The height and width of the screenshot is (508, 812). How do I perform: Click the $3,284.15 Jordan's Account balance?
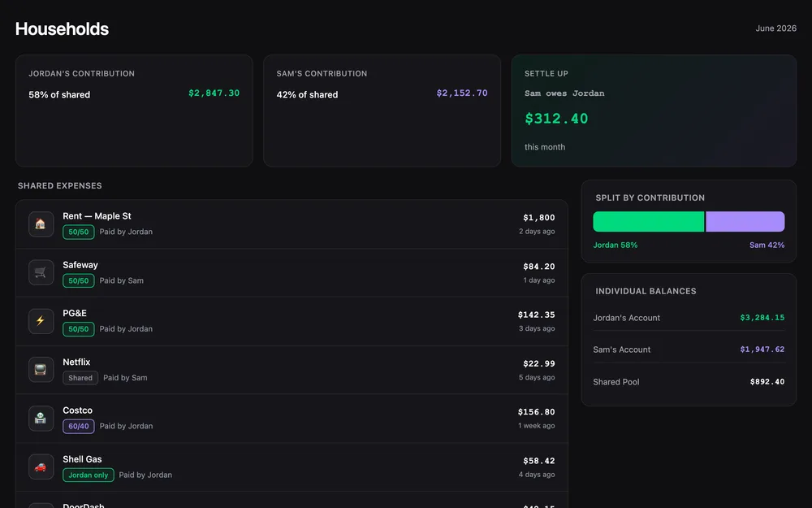762,318
